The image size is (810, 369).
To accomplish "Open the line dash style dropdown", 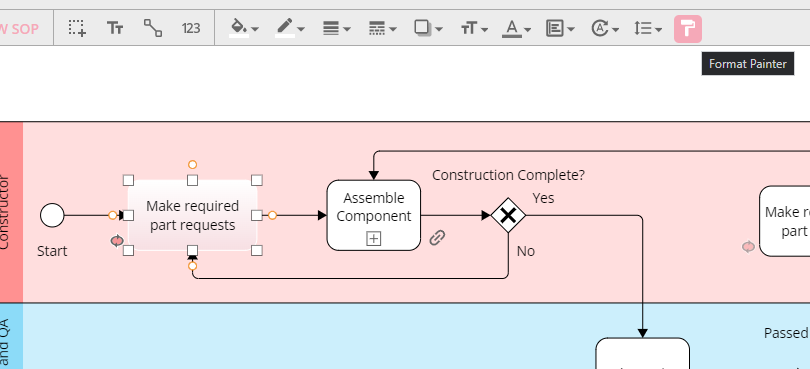I will [382, 28].
